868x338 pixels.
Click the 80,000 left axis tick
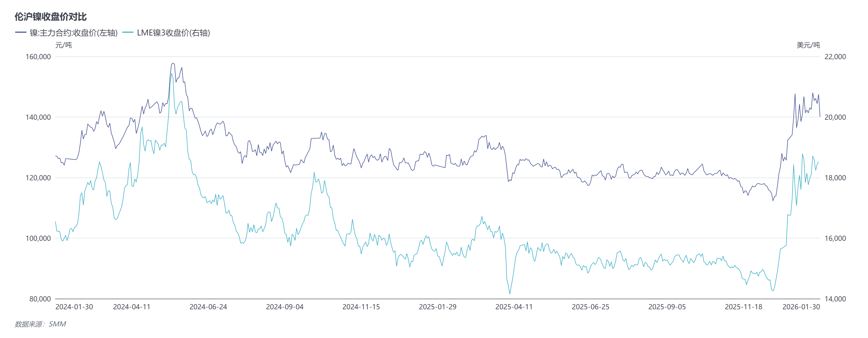(40, 299)
